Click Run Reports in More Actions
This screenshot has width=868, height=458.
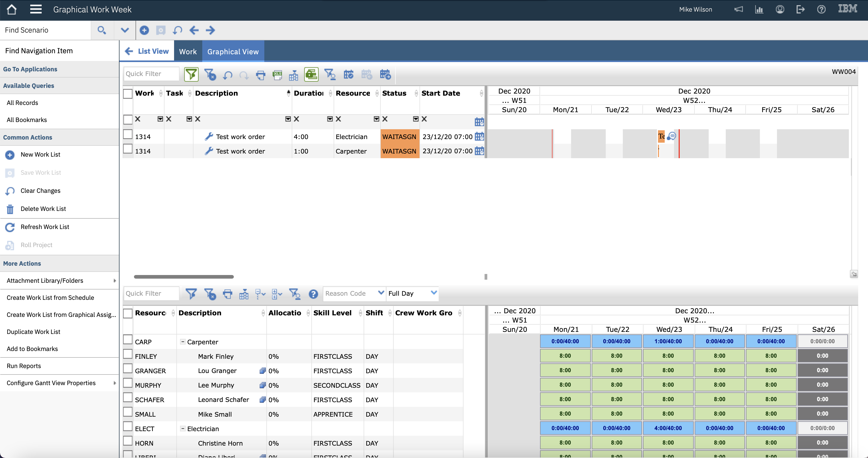click(24, 366)
